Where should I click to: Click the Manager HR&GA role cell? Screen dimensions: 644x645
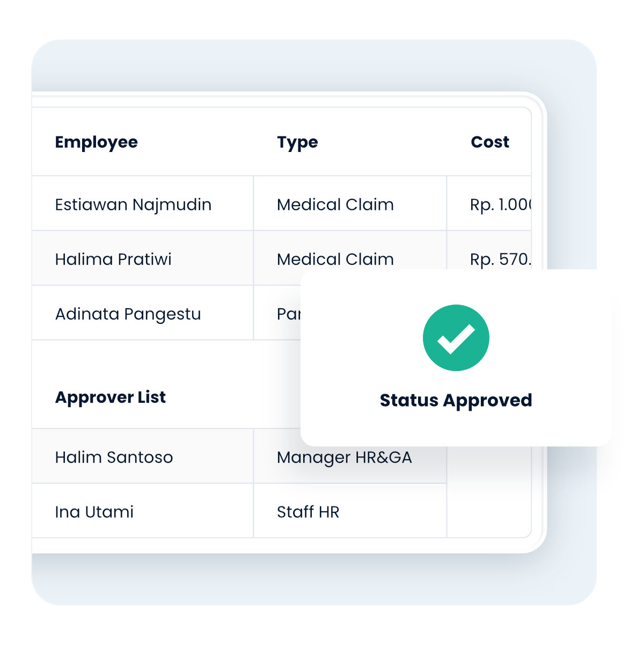click(x=344, y=458)
